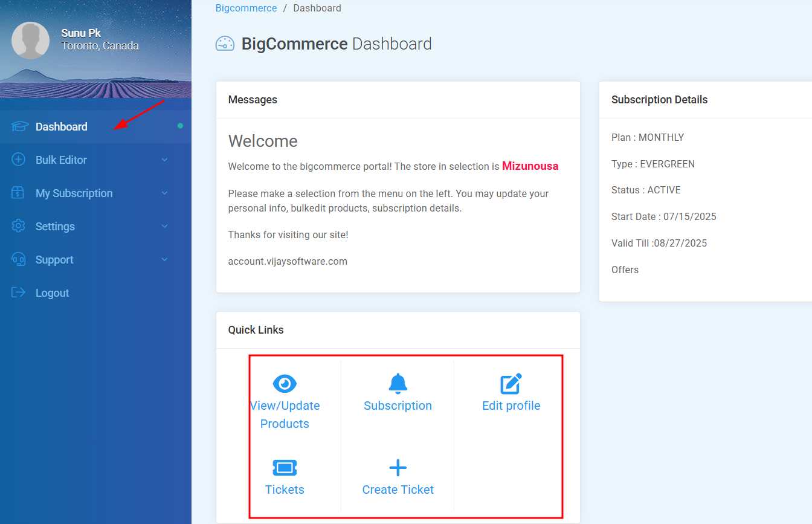Open the Settings sidebar menu
The height and width of the screenshot is (524, 812).
pyautogui.click(x=95, y=226)
